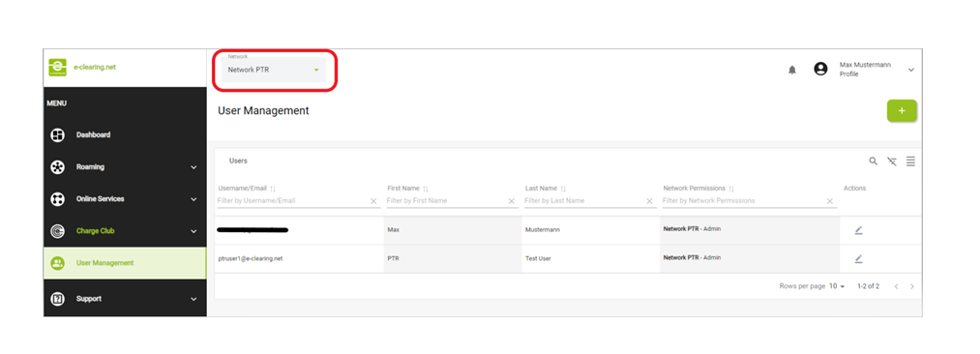Click the Filter by First Name field
The width and height of the screenshot is (980, 354).
click(x=446, y=201)
